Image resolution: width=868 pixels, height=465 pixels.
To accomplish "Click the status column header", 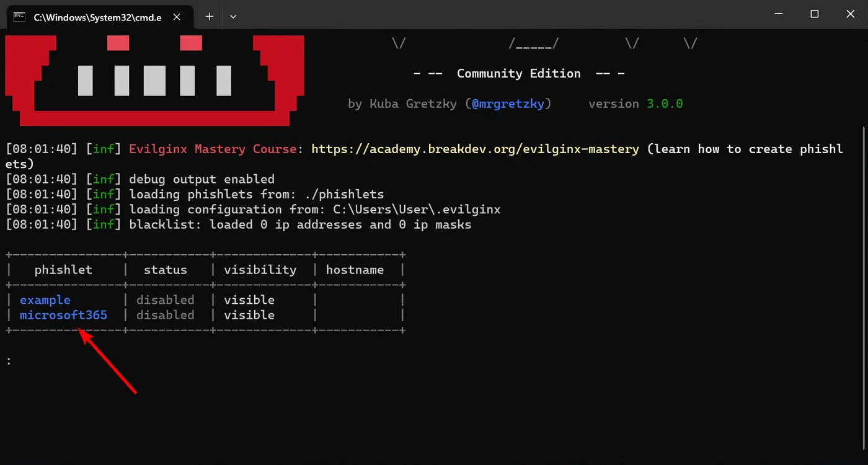I will 165,270.
